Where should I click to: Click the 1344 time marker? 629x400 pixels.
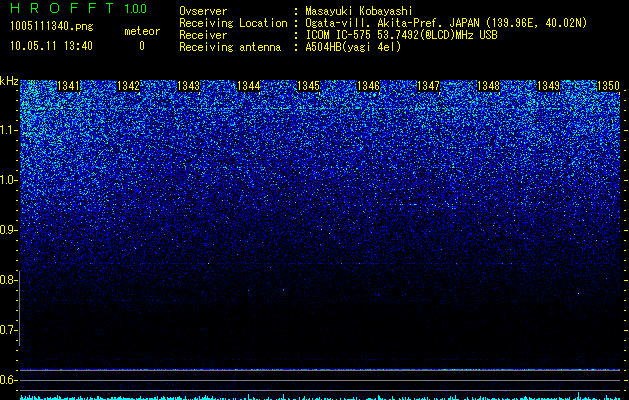click(x=249, y=86)
